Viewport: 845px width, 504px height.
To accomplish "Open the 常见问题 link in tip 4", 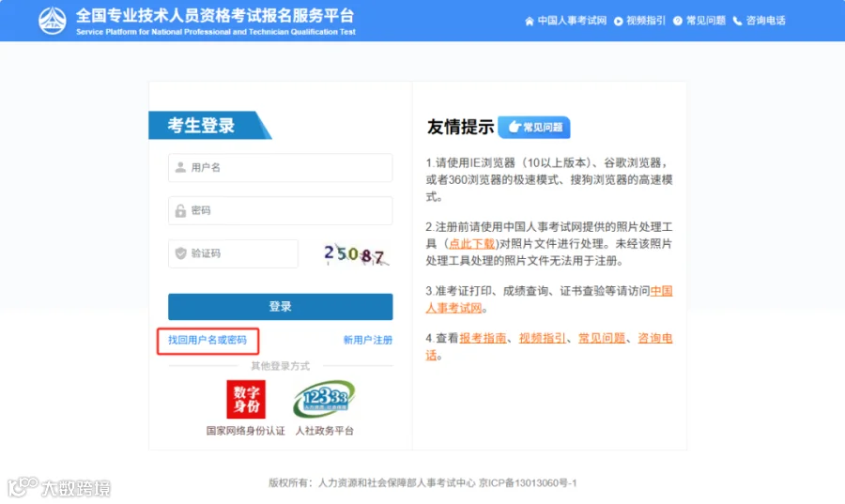I will 602,338.
